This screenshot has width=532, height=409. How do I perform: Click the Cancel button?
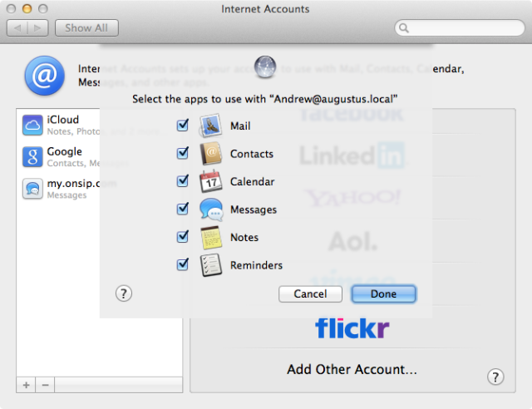point(310,293)
